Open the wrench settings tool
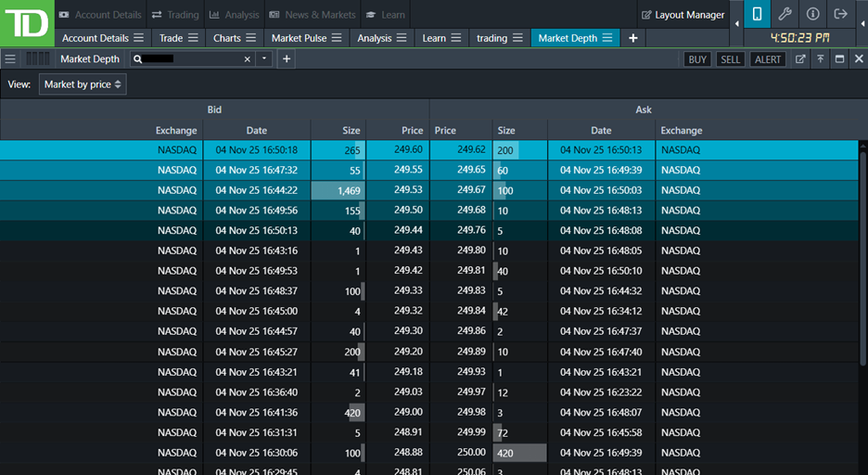Viewport: 868px width, 475px height. point(785,14)
